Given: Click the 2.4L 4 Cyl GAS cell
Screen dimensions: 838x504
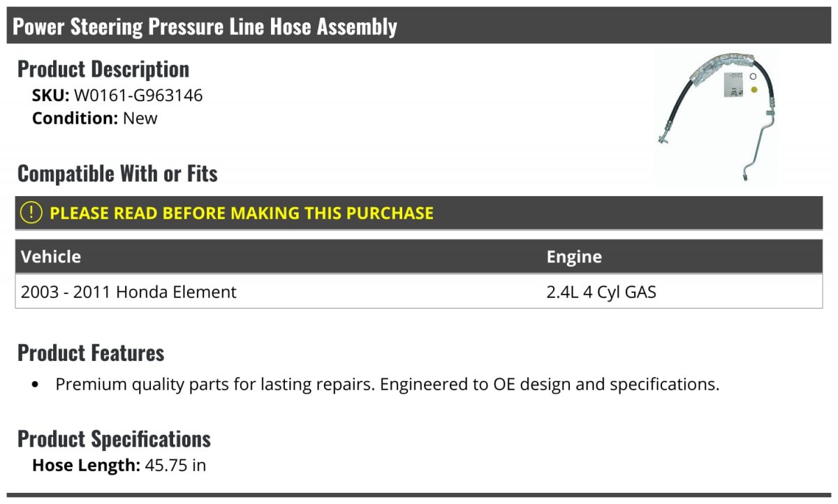Looking at the screenshot, I should click(601, 292).
